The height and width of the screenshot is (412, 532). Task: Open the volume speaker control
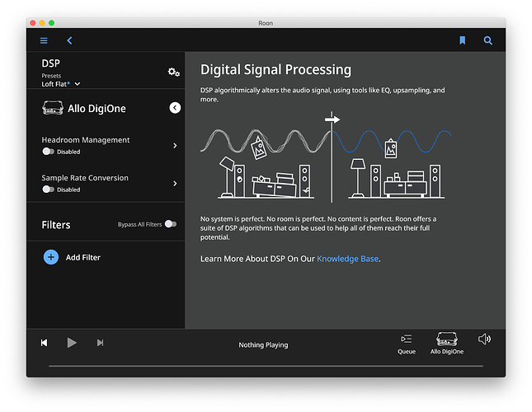tap(484, 339)
